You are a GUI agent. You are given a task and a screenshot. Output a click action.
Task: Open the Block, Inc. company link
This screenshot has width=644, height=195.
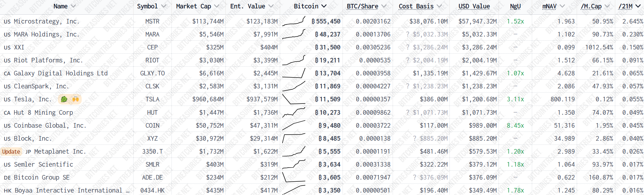[33, 138]
